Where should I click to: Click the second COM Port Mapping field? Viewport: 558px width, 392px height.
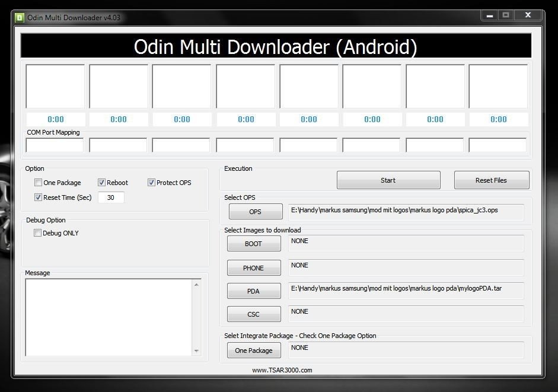118,145
